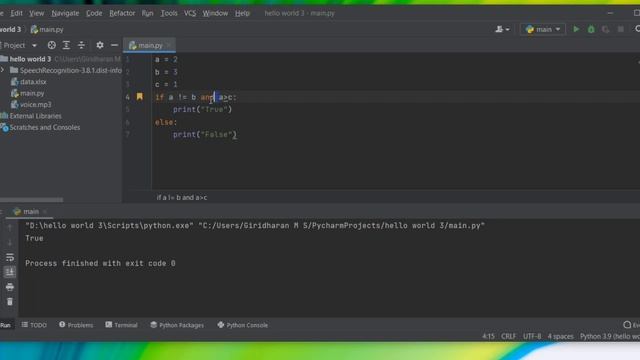
Task: Open the TODO tool window
Action: click(34, 325)
